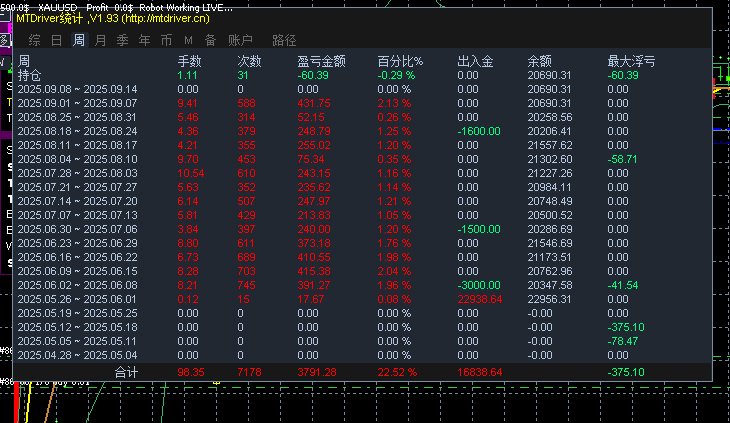Click the 最大浮亏 column header

click(x=631, y=61)
